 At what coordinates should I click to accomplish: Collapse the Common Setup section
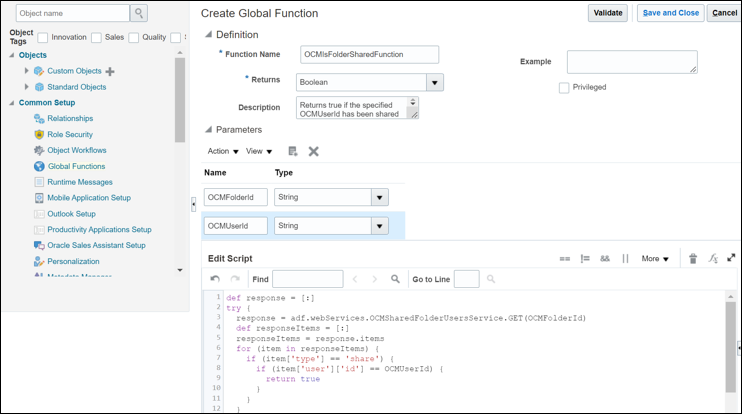coord(12,103)
